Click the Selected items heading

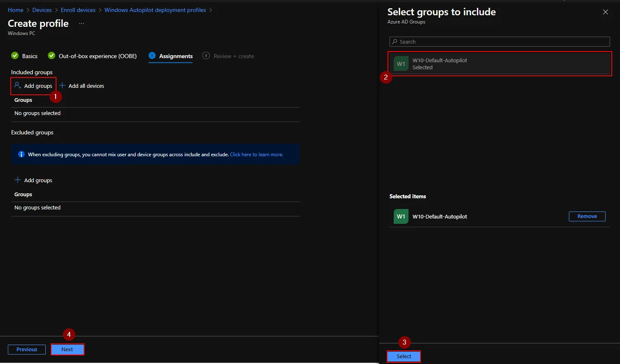pos(408,196)
